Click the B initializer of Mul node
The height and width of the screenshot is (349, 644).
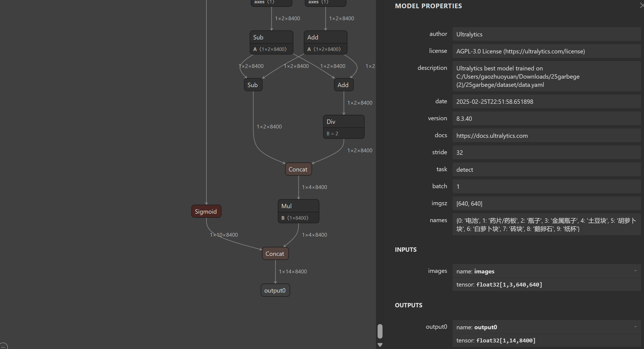(x=295, y=218)
